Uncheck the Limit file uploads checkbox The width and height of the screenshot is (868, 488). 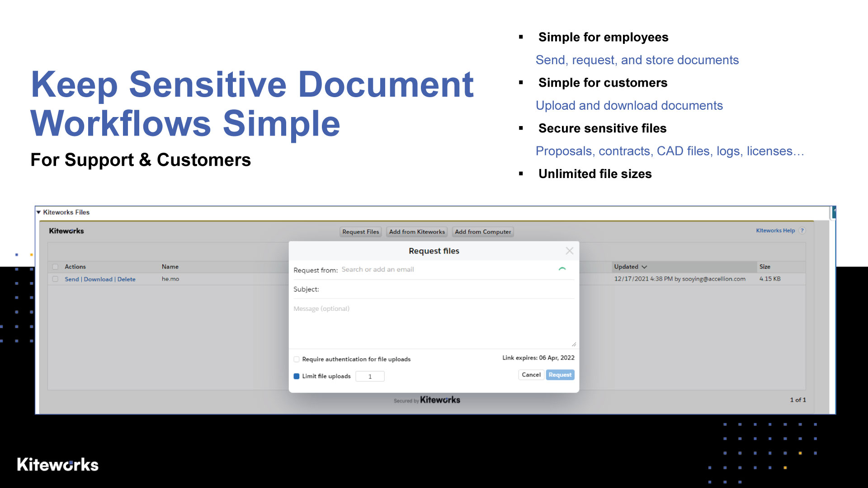[297, 376]
